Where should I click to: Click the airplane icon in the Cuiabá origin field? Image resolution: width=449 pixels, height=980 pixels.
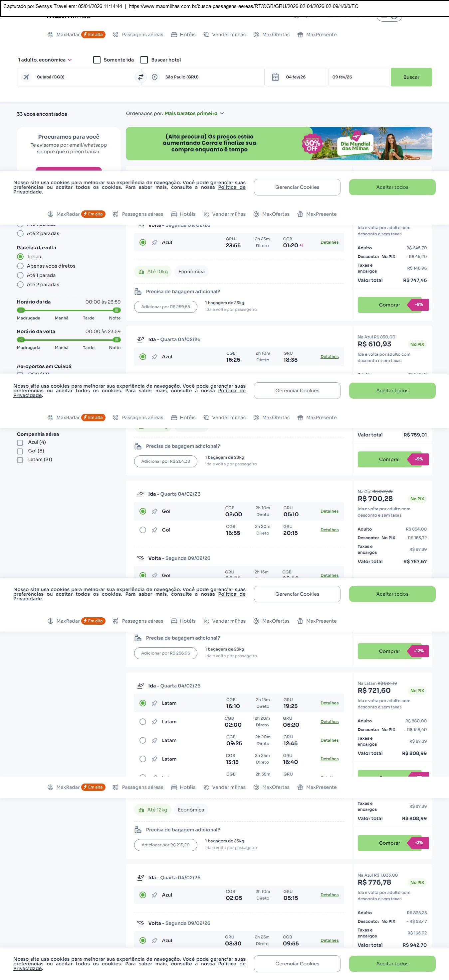(26, 77)
